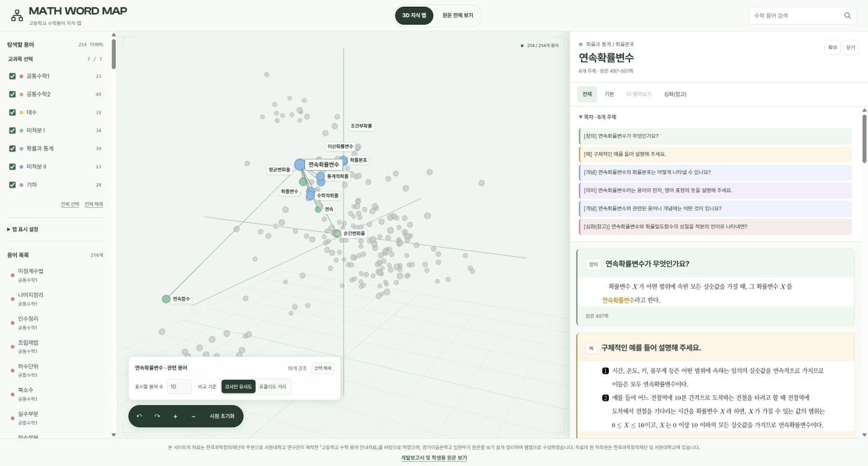Uncheck the 공통수학1 subject checkbox
This screenshot has height=466, width=868.
[12, 76]
